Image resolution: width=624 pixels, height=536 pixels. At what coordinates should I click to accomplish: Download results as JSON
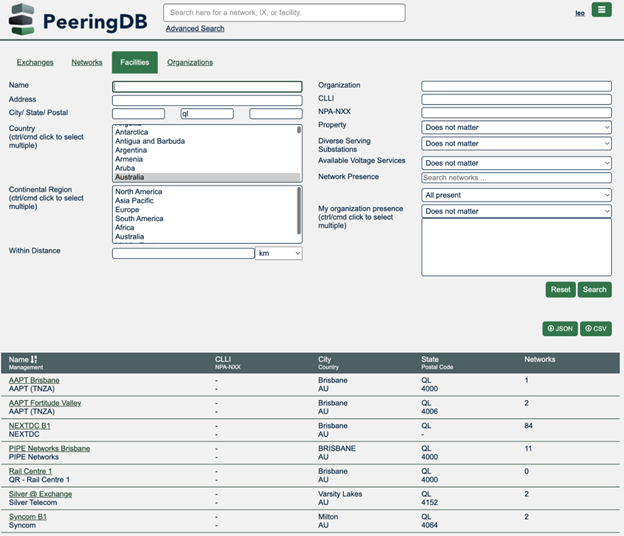[x=560, y=329]
